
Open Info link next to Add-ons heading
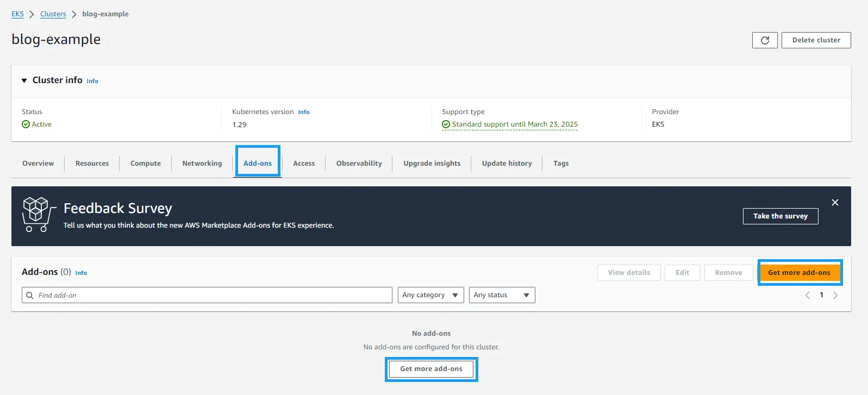click(81, 273)
